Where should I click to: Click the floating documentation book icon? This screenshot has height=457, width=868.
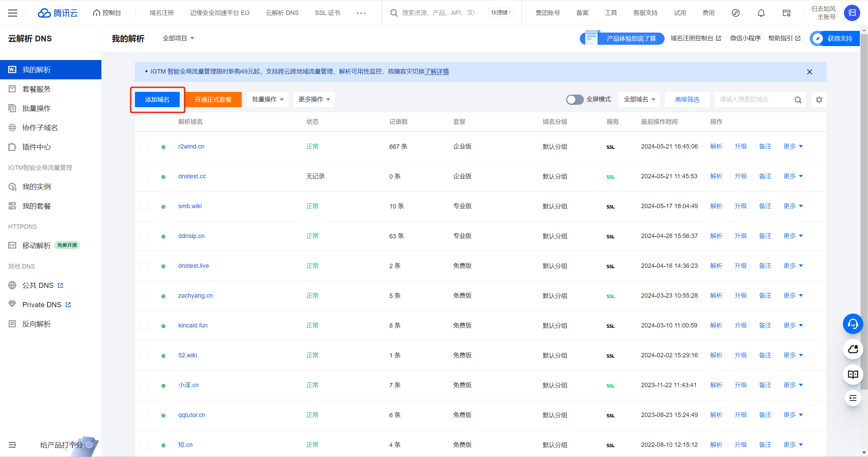point(853,374)
